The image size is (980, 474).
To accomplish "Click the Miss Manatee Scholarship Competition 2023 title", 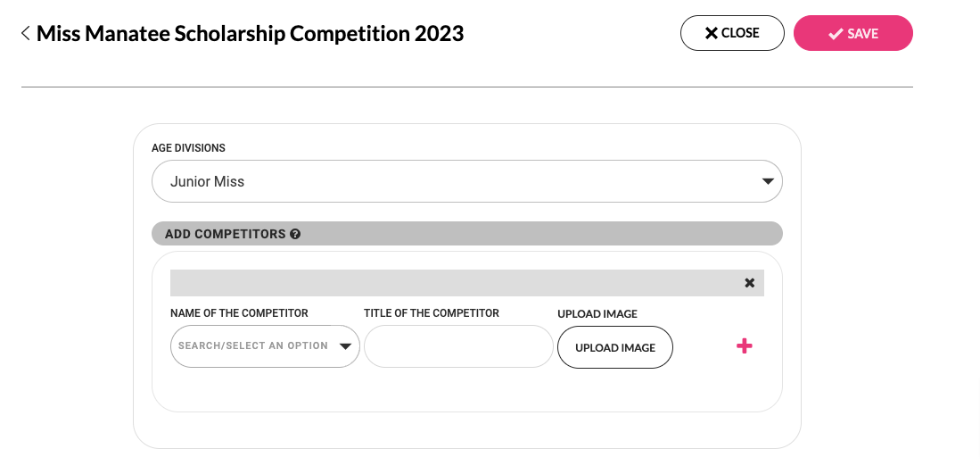I will point(250,34).
